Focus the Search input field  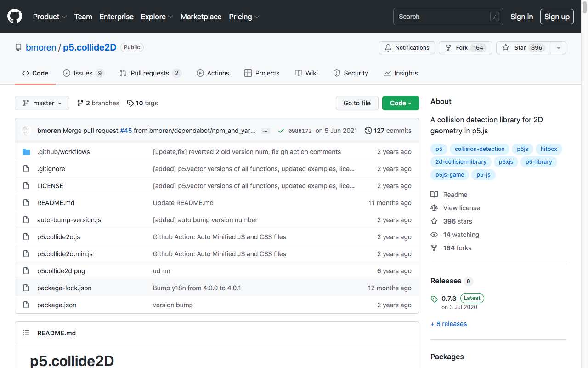(x=448, y=17)
